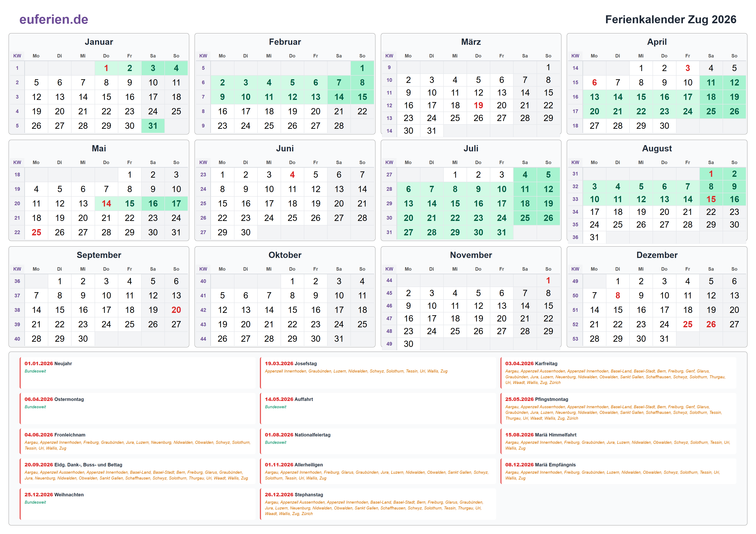The width and height of the screenshot is (756, 534).
Task: Click So weekday header in April
Action: [734, 56]
